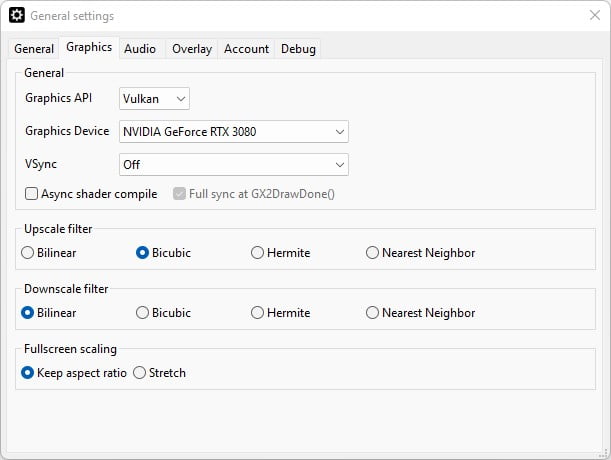Open the Account tab
The image size is (611, 460).
[246, 49]
